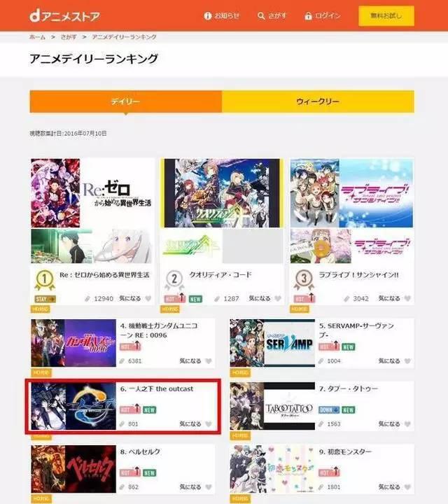Open the SERVAMP thumbnail image
448x504 pixels.
click(272, 343)
